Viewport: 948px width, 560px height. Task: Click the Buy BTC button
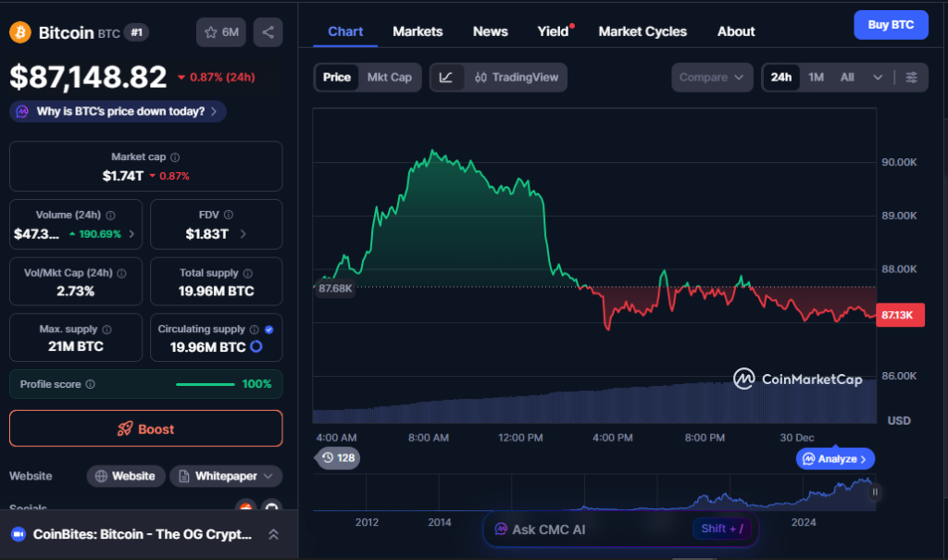(890, 25)
